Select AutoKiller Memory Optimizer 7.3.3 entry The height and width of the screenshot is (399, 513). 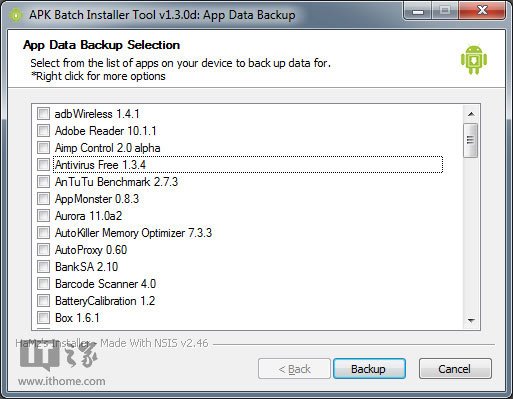(133, 233)
